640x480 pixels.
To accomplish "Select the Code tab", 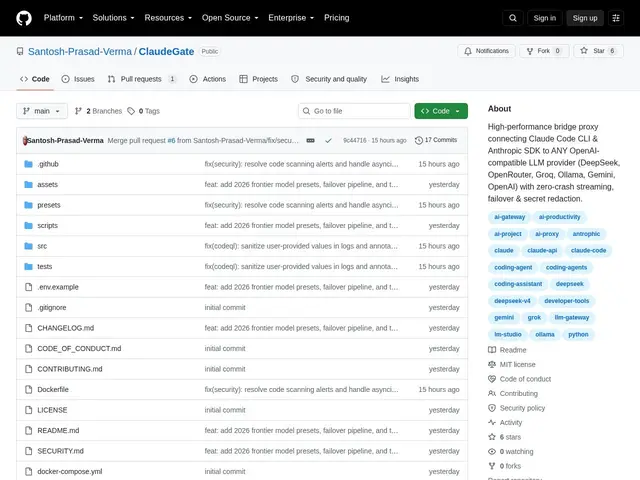I will [35, 79].
